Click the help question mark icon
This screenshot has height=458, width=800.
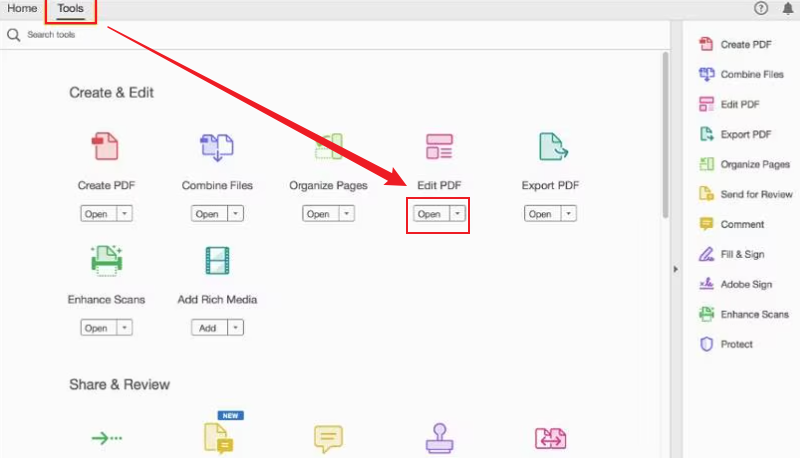point(761,8)
